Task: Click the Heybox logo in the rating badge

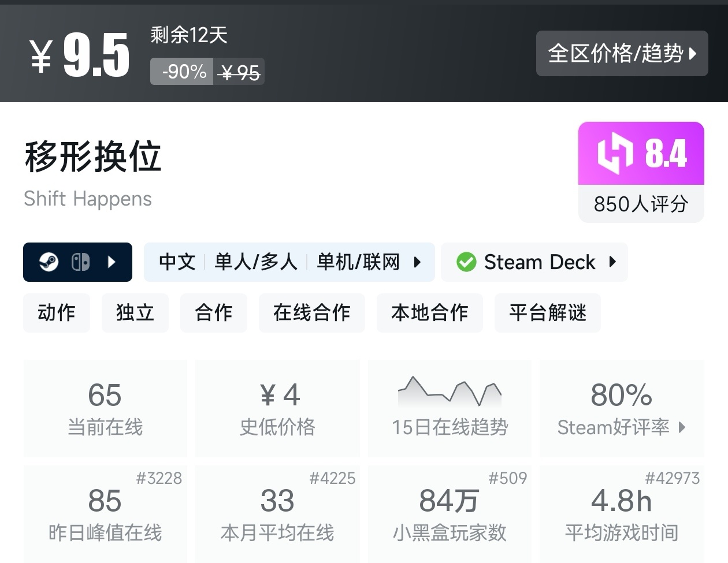Action: [x=615, y=153]
